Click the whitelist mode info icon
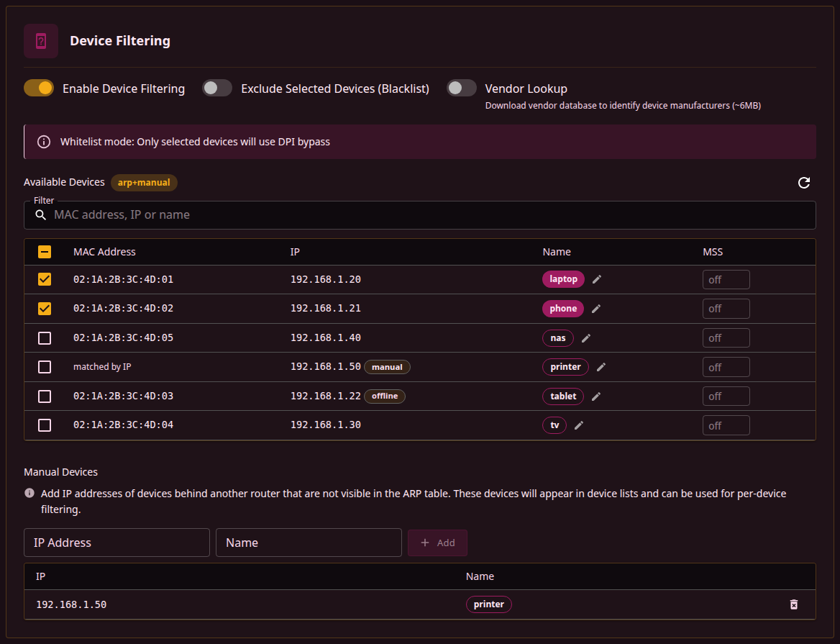The height and width of the screenshot is (644, 840). 44,142
